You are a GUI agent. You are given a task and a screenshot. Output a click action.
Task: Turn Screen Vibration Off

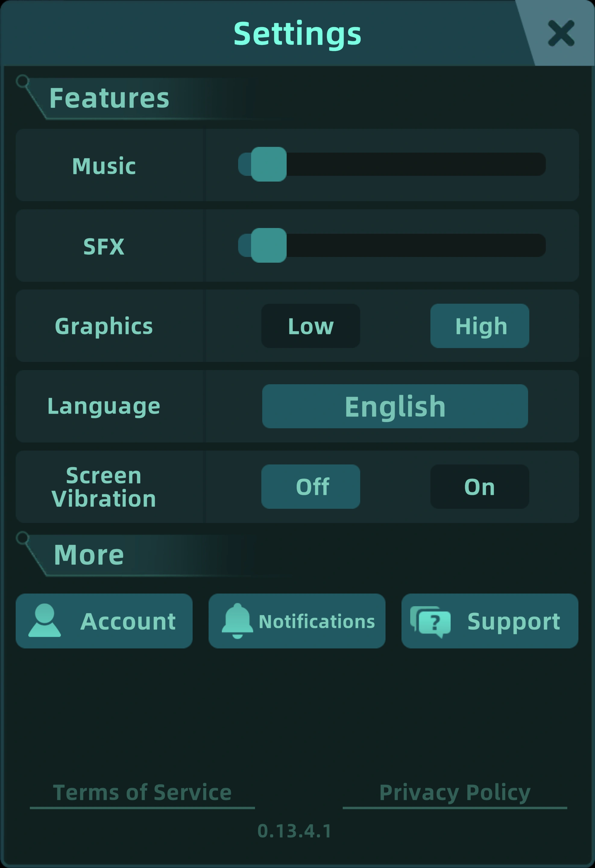310,487
